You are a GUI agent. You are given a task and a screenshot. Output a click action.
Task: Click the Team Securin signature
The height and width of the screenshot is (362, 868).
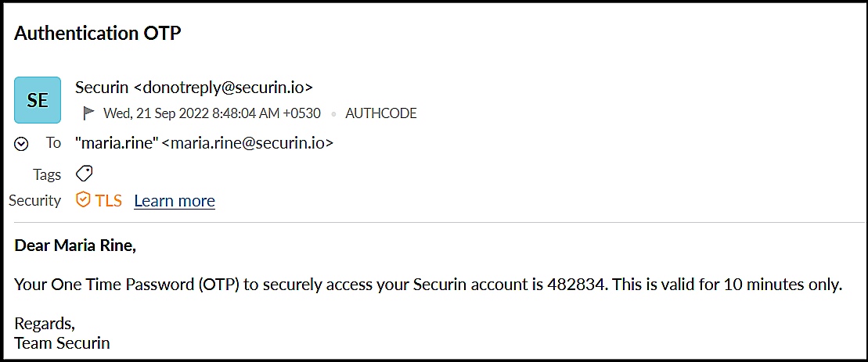(x=63, y=342)
